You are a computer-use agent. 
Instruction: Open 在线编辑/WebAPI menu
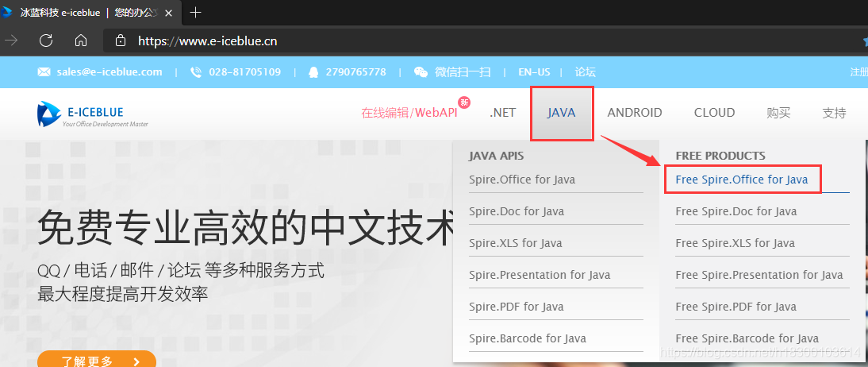(x=409, y=113)
